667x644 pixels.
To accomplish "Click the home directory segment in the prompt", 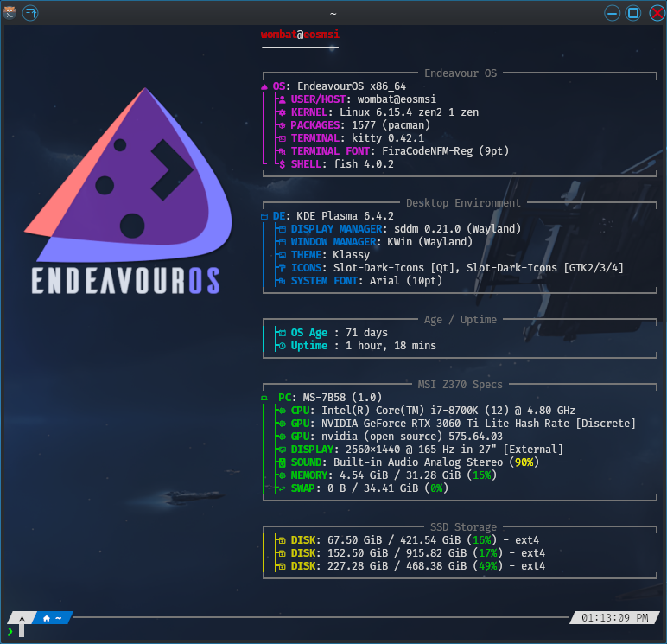I will 53,618.
